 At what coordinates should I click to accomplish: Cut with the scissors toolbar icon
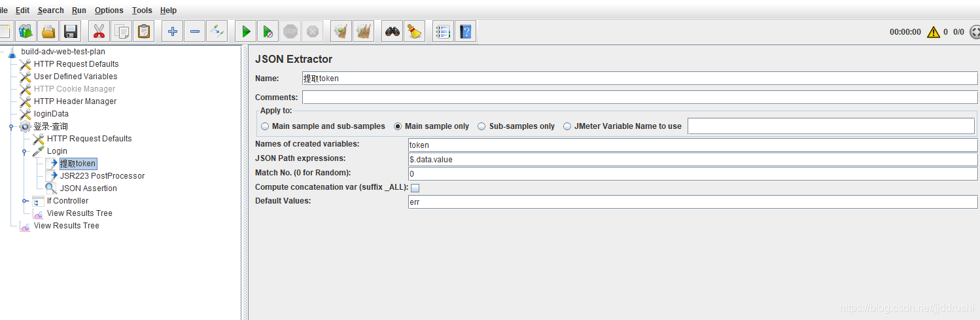pos(99,31)
